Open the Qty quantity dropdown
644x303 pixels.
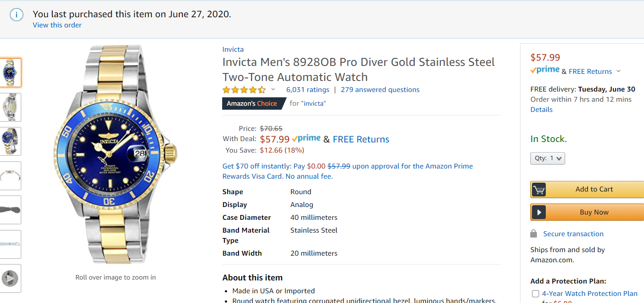click(x=548, y=158)
